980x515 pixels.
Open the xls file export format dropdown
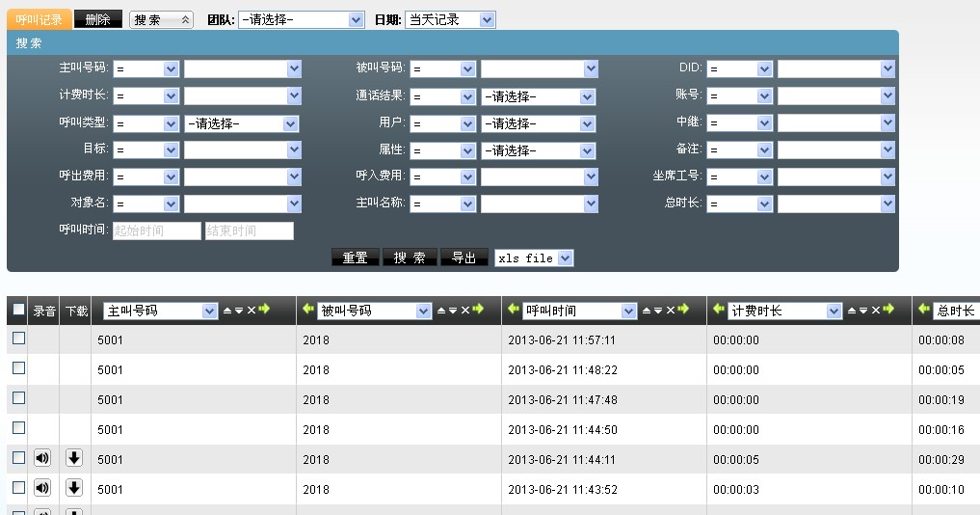point(534,257)
